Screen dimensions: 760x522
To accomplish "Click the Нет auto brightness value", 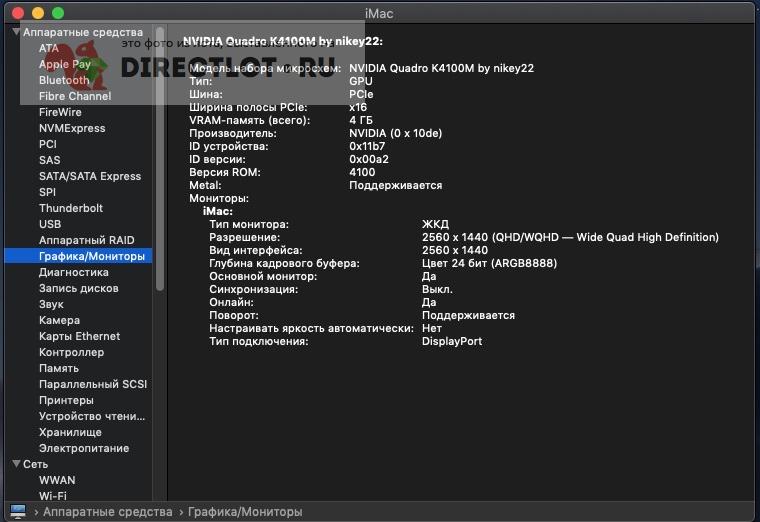I will coord(431,328).
